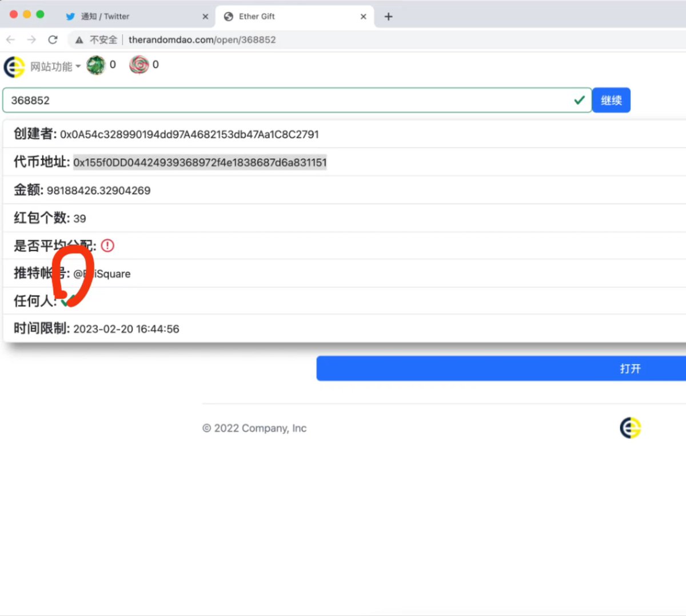Click the 创建者 label
Viewport: 686px width, 616px height.
coord(35,134)
